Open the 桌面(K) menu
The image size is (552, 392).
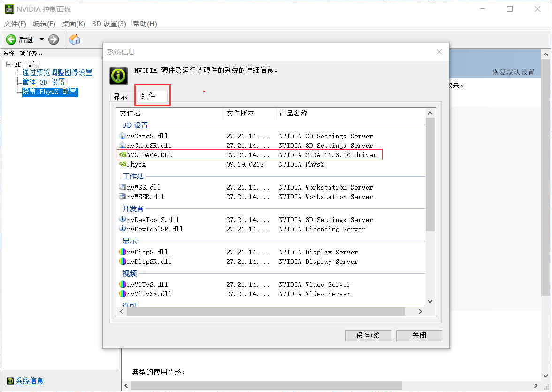[x=73, y=24]
